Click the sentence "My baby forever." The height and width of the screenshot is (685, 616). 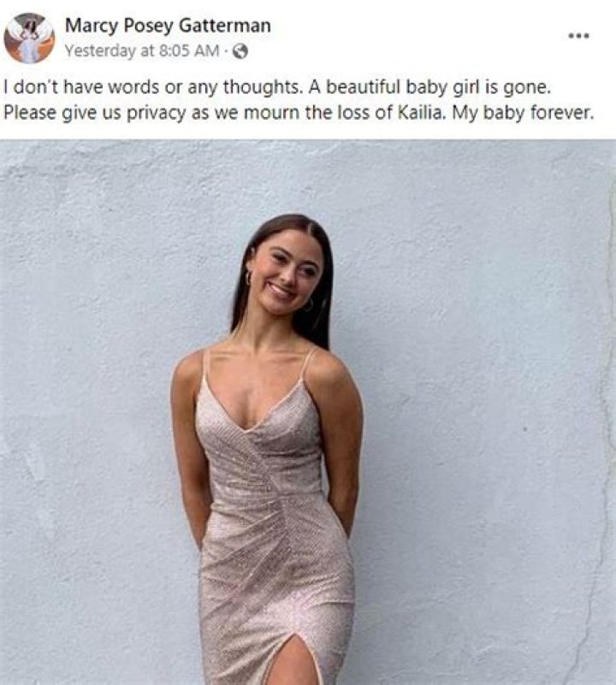tap(523, 113)
